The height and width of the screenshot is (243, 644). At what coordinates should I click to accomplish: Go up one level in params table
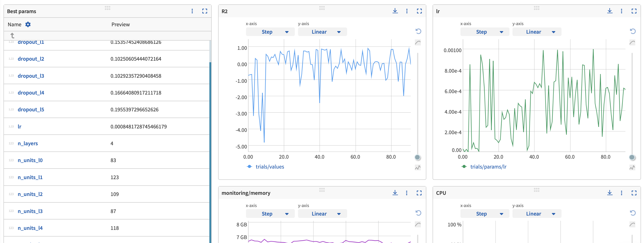click(12, 36)
